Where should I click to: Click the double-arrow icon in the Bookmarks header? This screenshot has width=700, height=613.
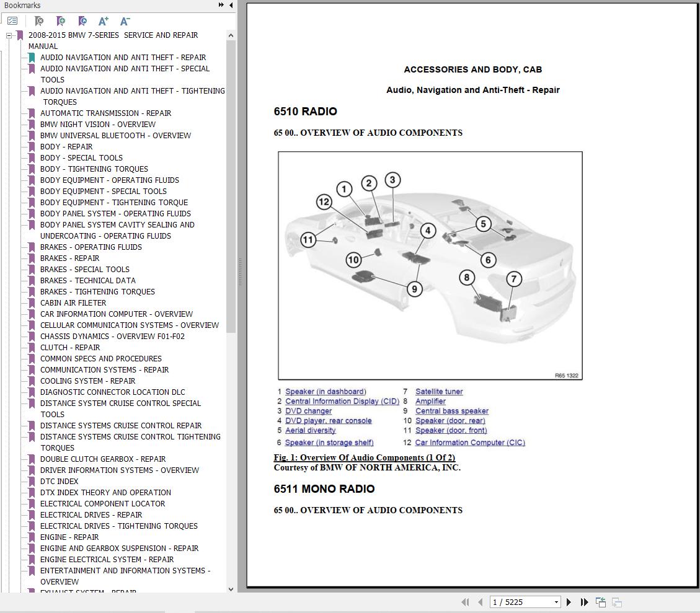221,5
